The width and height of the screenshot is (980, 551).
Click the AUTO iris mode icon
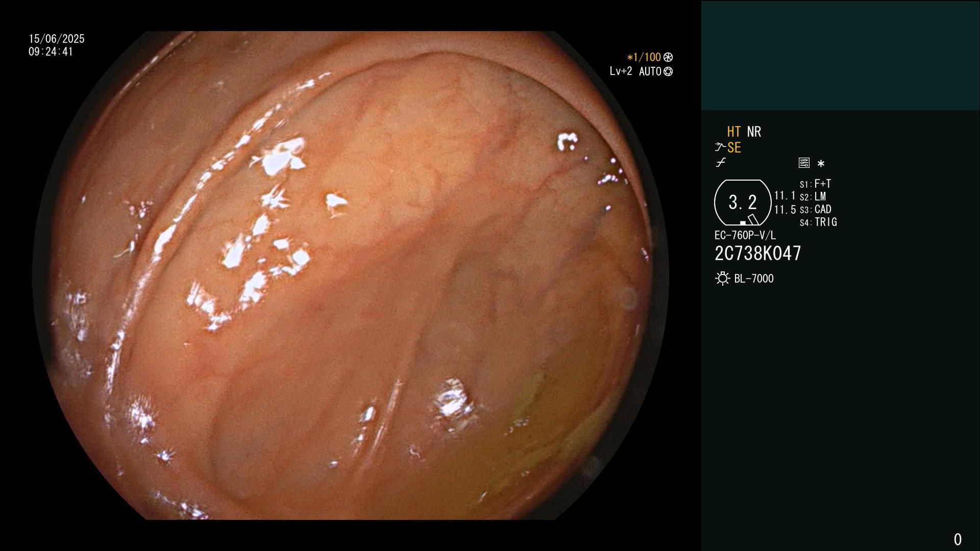[668, 72]
